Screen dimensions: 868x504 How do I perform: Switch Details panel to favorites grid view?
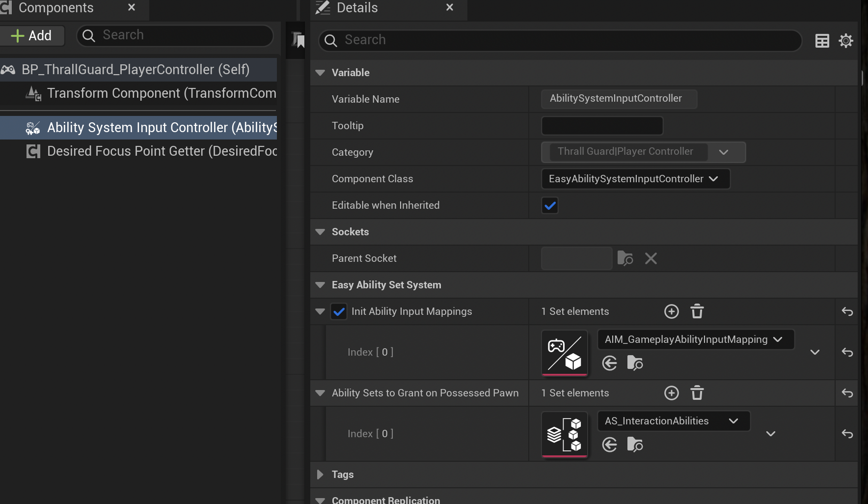coord(822,40)
